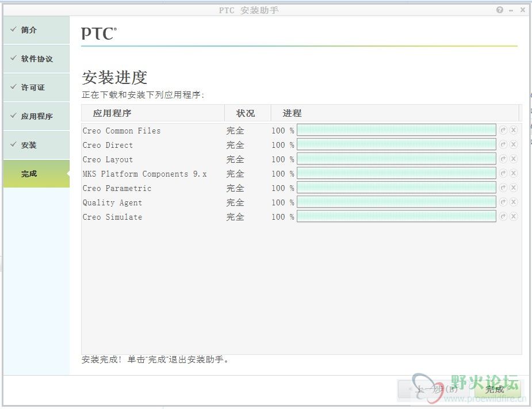The image size is (532, 409).
Task: Click the 完成 finish button
Action: coord(497,389)
